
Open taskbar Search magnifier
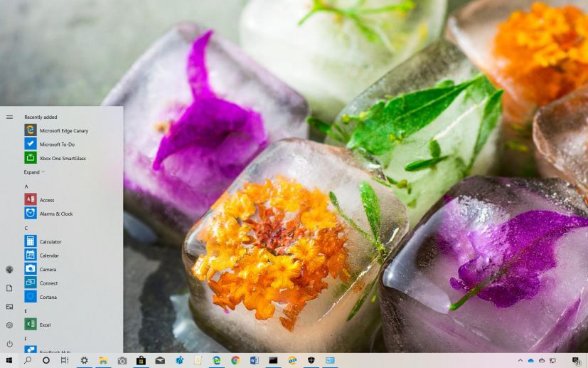pyautogui.click(x=28, y=360)
